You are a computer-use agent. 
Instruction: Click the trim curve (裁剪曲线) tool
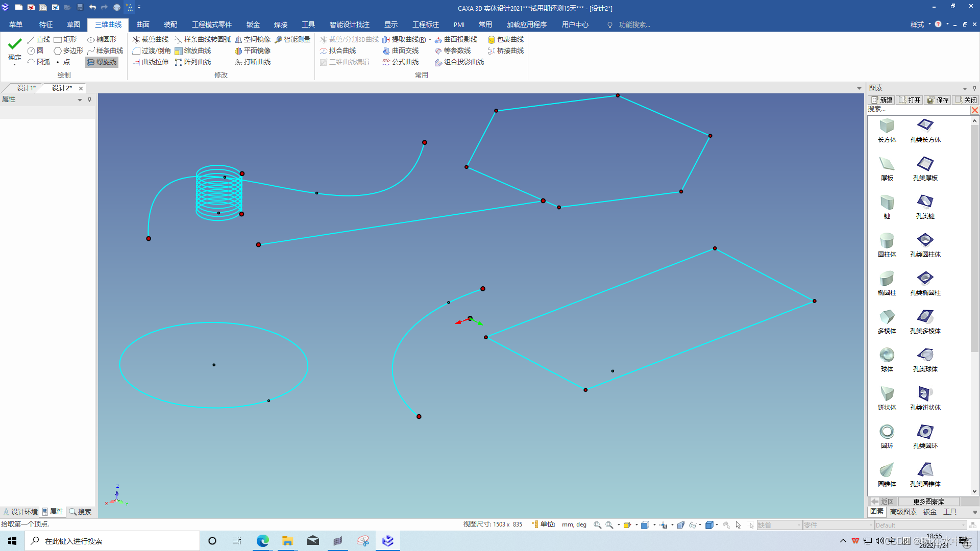tap(151, 39)
